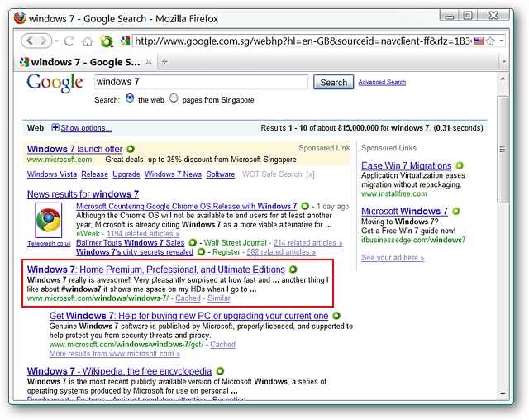Open the Cached link for microsoft.com/windows/windows-7/
The width and height of the screenshot is (529, 420).
[x=188, y=298]
